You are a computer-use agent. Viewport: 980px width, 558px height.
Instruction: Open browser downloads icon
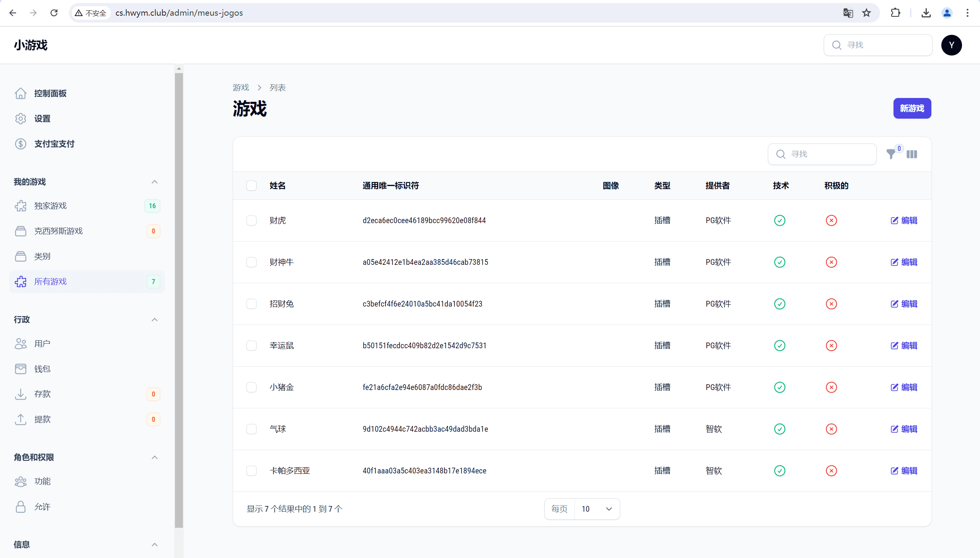coord(926,13)
